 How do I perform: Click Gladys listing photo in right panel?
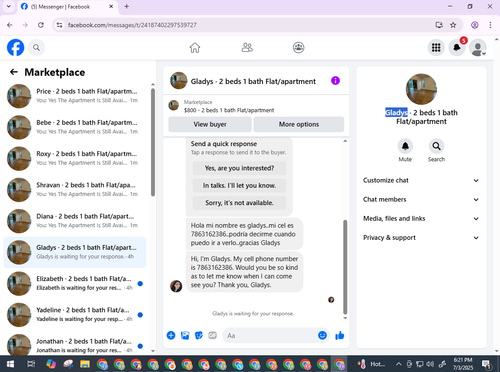point(421,89)
